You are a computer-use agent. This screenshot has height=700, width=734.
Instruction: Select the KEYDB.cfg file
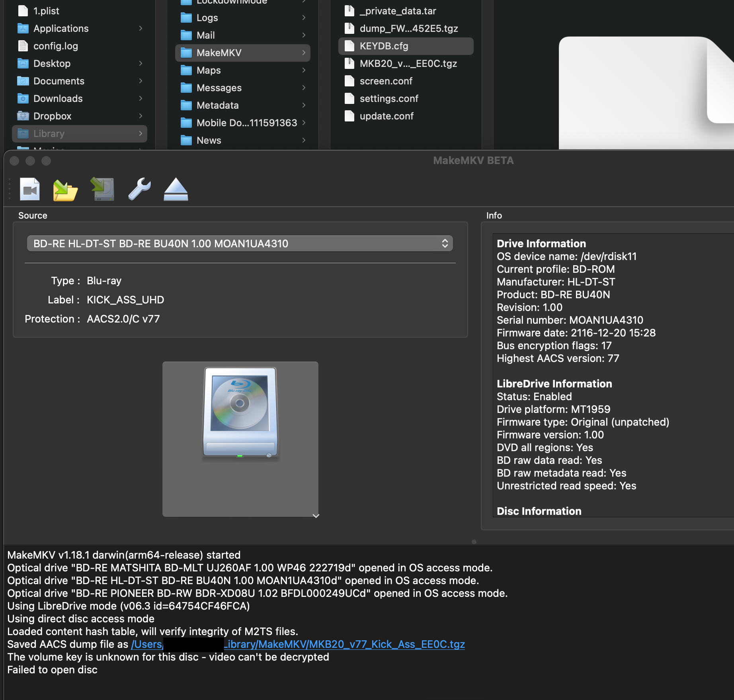click(x=384, y=46)
